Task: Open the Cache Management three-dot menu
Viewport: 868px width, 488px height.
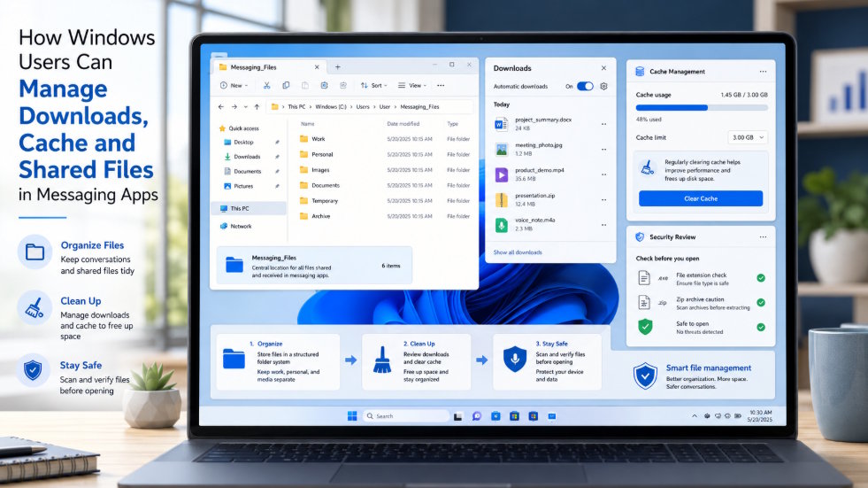Action: (x=763, y=72)
